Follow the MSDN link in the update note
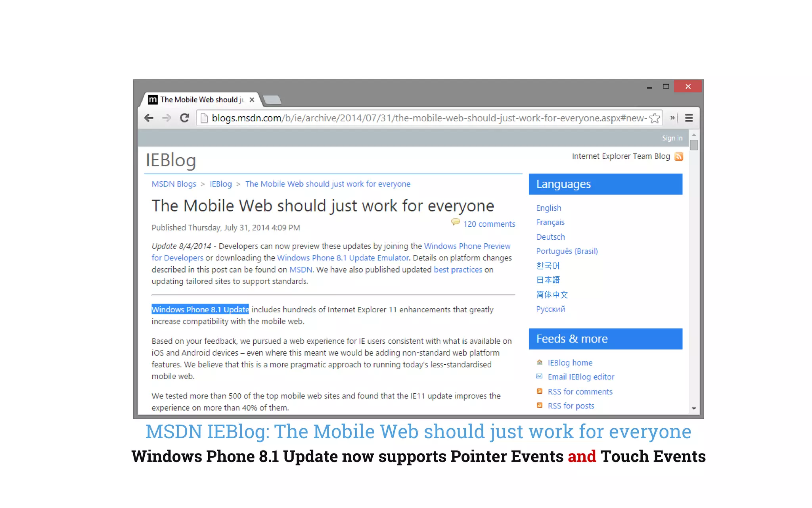This screenshot has height=508, width=812. (301, 269)
